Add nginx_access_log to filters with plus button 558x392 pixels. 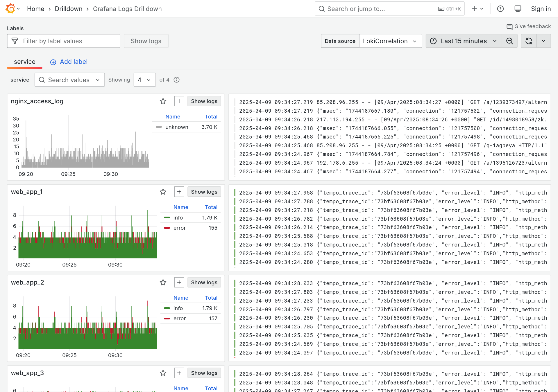[179, 101]
